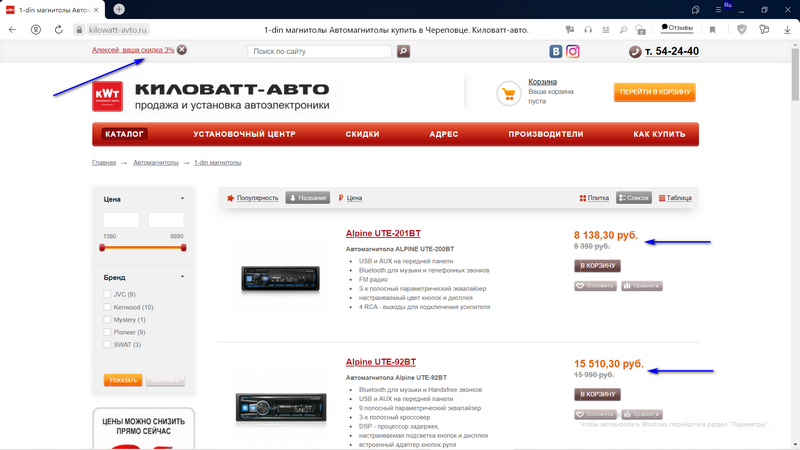Open Отзывы site reviews button
The image size is (800, 450).
(x=677, y=28)
